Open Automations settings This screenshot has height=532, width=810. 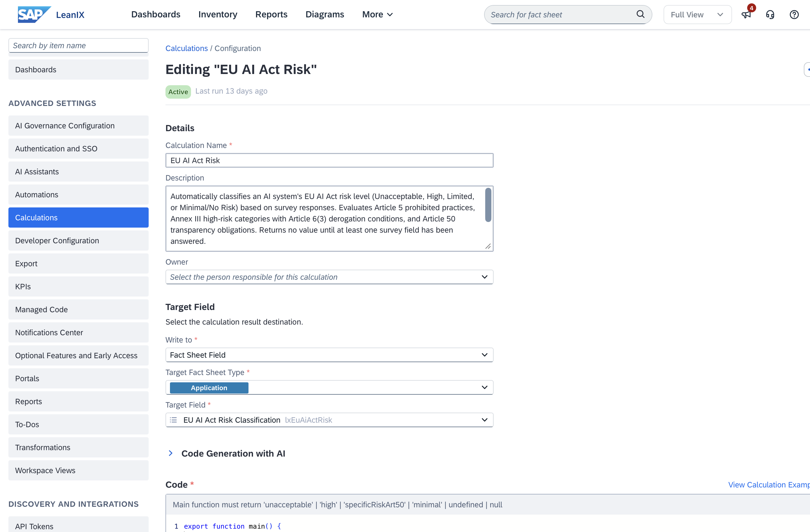(79, 195)
